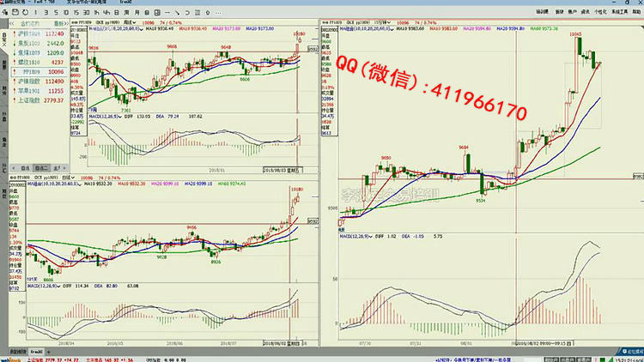Open the bottom-left chart period dropdown (日线)
The width and height of the screenshot is (644, 362).
tap(68, 178)
